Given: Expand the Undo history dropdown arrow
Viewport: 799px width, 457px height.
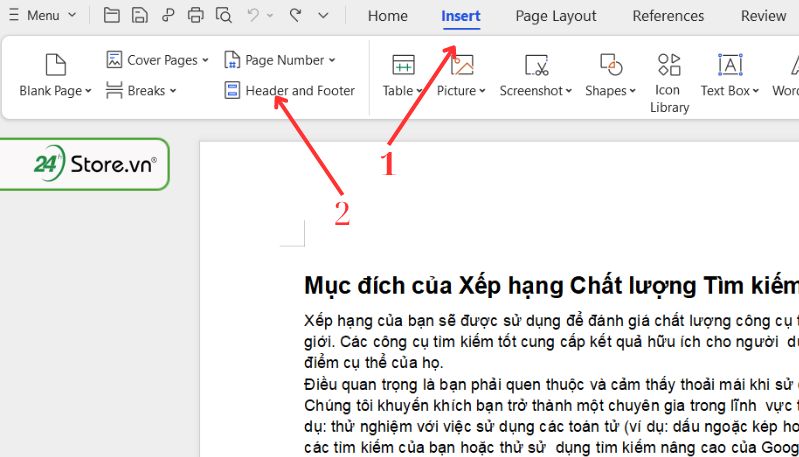Looking at the screenshot, I should (x=270, y=15).
